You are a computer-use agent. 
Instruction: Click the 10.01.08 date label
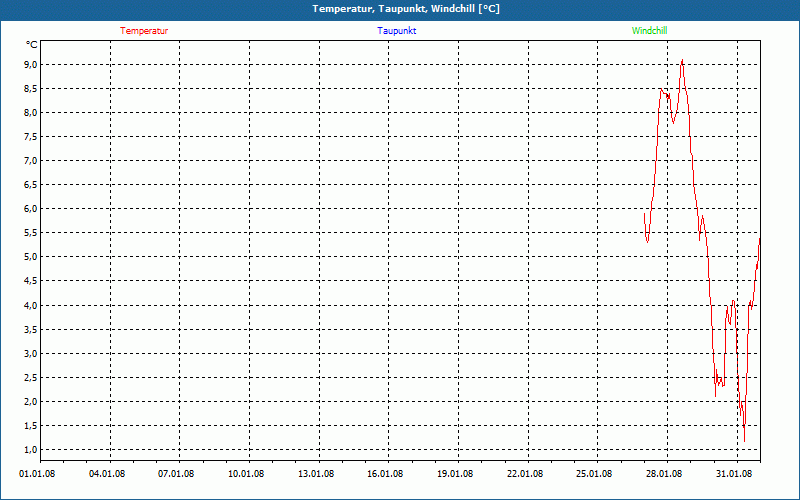246,473
